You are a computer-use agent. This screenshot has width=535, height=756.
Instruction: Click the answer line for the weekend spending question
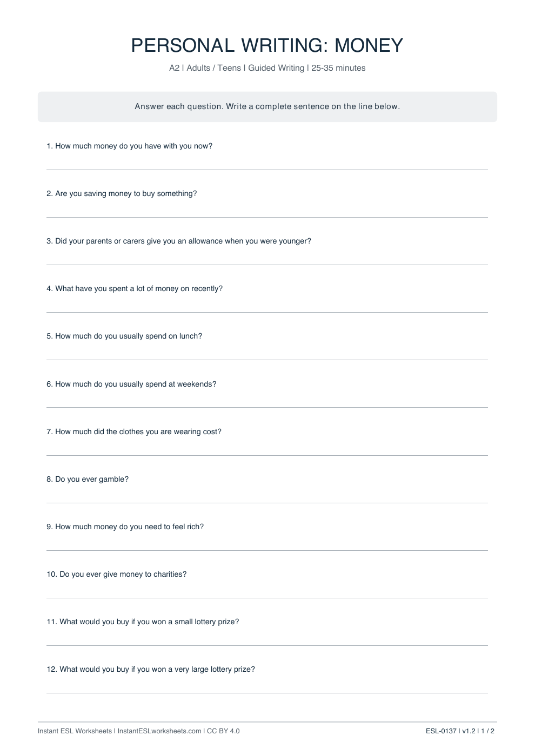[267, 401]
